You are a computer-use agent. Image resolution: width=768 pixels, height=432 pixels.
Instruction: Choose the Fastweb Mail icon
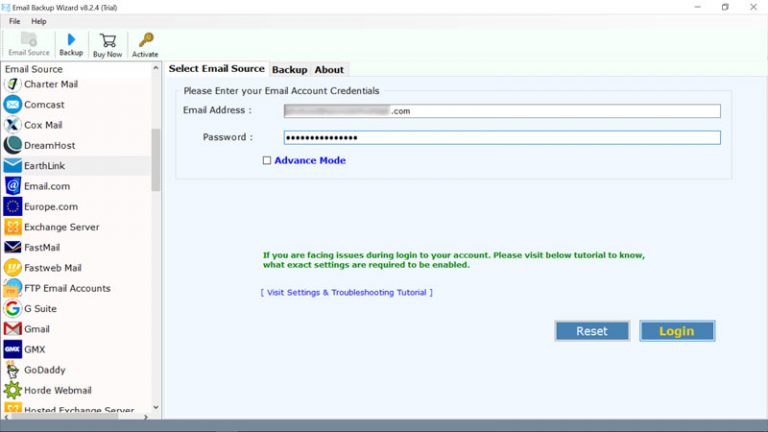pos(12,267)
